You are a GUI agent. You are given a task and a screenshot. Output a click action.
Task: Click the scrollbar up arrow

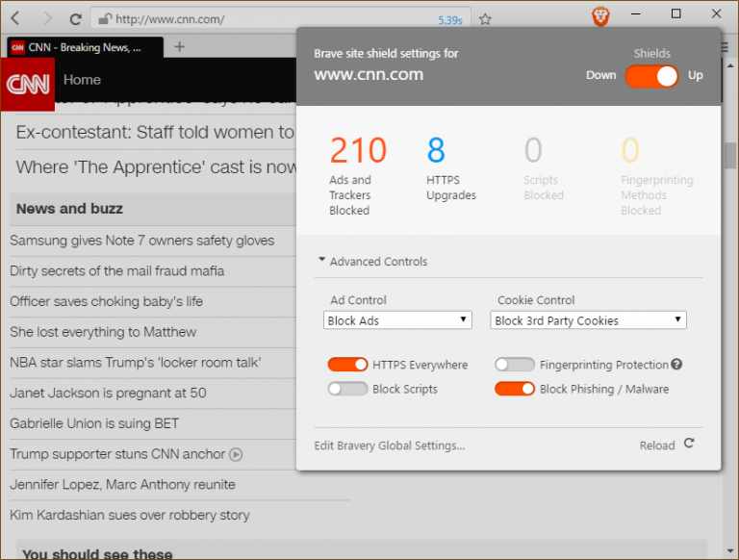click(x=730, y=66)
